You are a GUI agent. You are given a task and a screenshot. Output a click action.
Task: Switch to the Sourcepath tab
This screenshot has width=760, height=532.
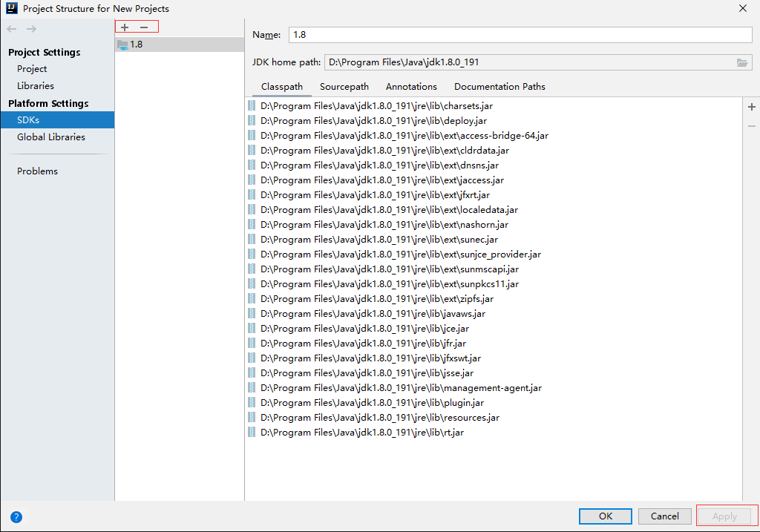point(344,87)
